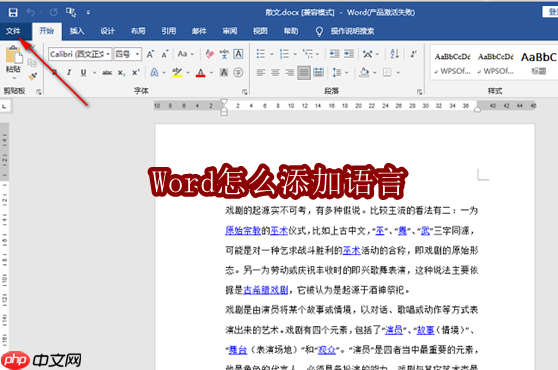Screen dimensions: 558x370
Task: Justify the paragraph text
Action: tap(304, 73)
